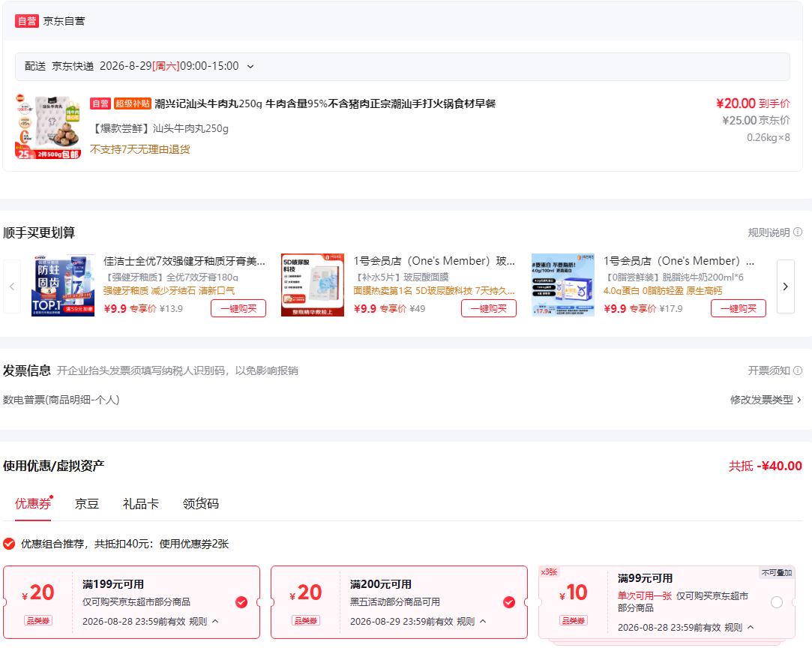Click the 京东自营 store name
The image size is (812, 654).
pos(64,21)
